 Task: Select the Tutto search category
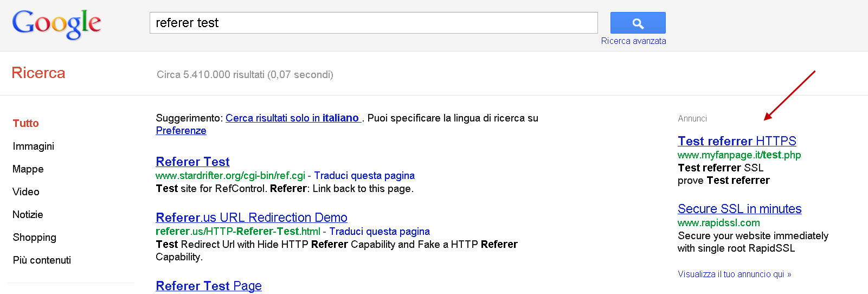[25, 124]
